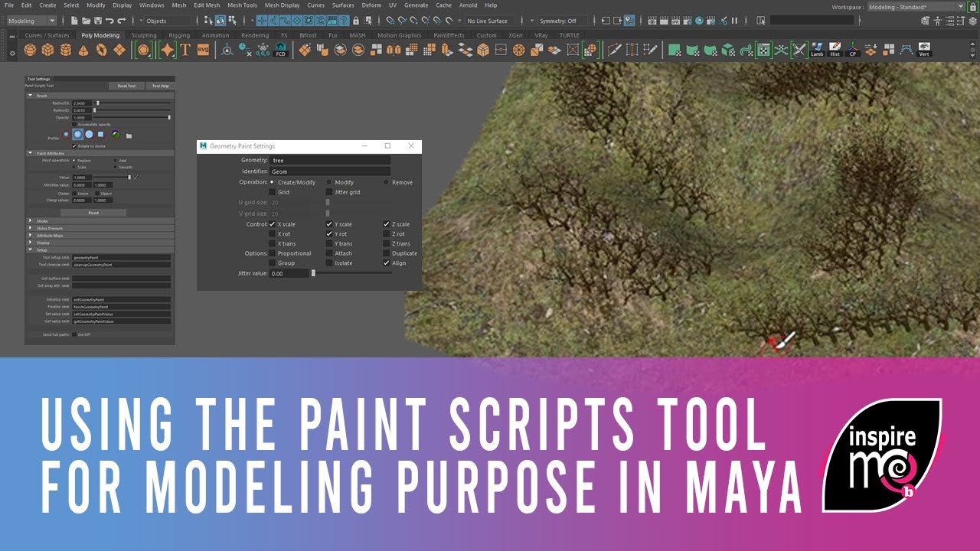Check the Proportional option
Image resolution: width=980 pixels, height=551 pixels.
[272, 253]
